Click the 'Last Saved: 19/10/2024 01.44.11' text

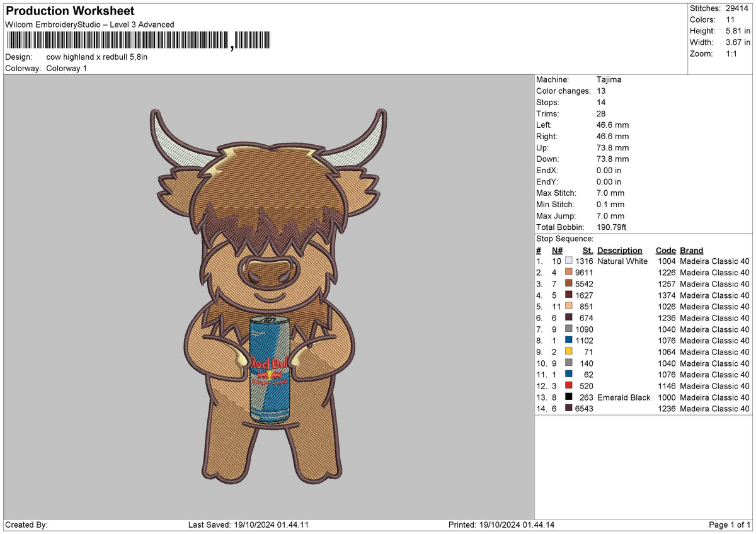248,525
